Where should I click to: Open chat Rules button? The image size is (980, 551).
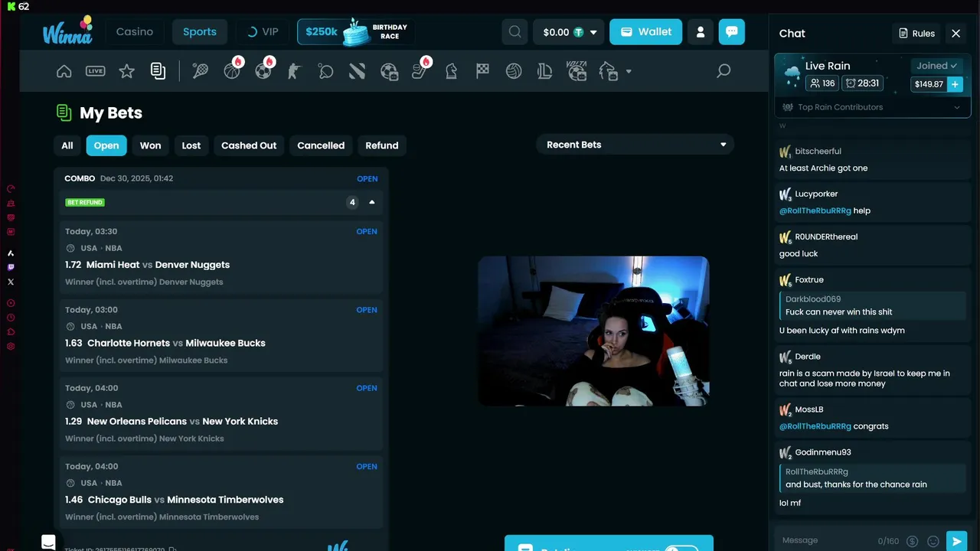click(x=916, y=34)
